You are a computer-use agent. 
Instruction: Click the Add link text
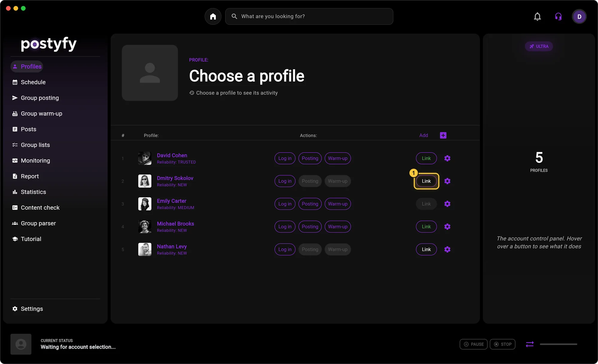(423, 135)
